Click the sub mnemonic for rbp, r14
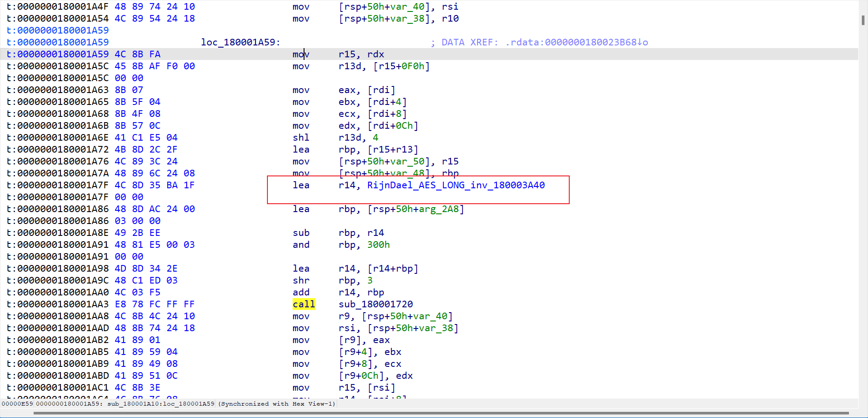This screenshot has width=868, height=418. tap(301, 233)
